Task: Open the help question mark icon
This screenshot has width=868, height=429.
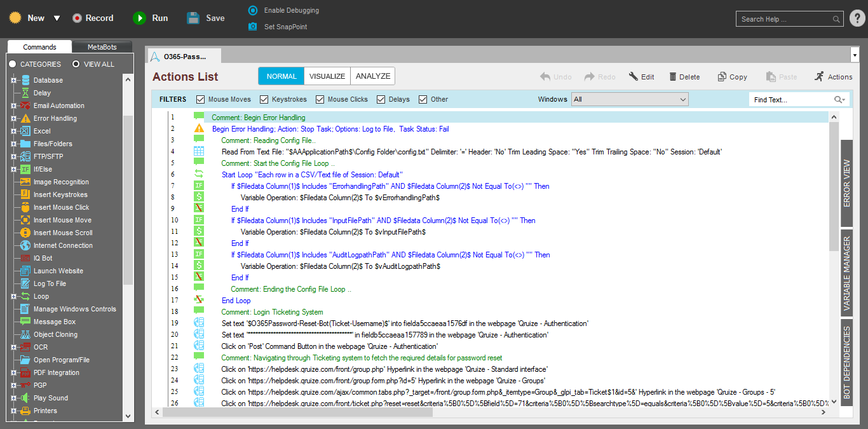Action: (x=857, y=18)
